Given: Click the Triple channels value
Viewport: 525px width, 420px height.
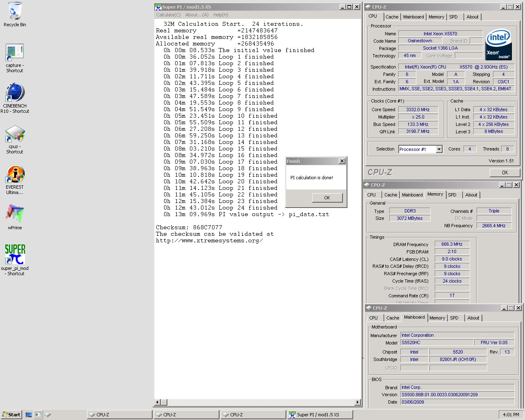Looking at the screenshot, I should 494,211.
